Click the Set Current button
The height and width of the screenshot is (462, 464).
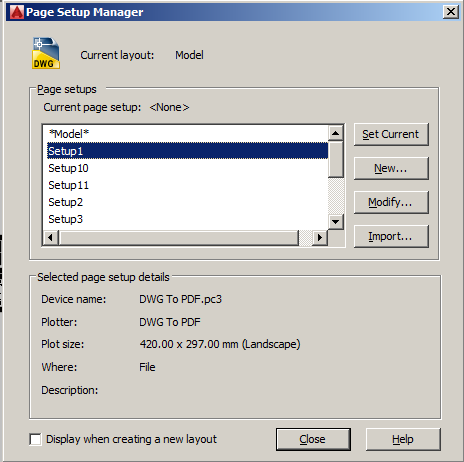pos(391,134)
